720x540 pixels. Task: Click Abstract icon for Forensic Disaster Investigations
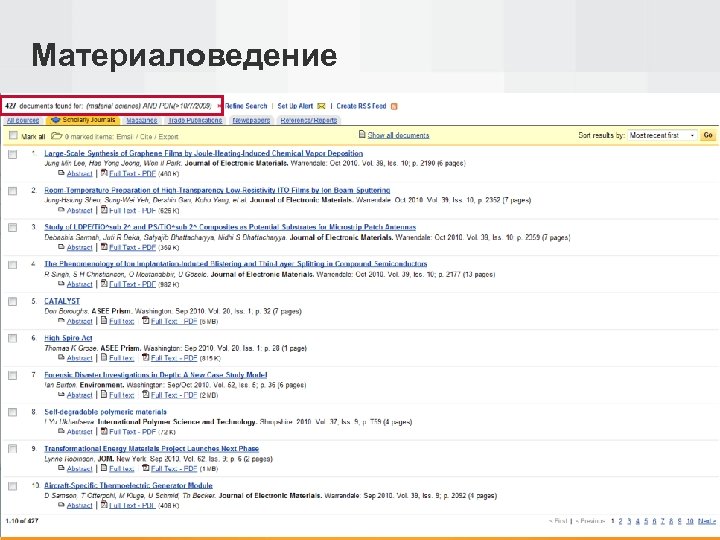tap(61, 394)
